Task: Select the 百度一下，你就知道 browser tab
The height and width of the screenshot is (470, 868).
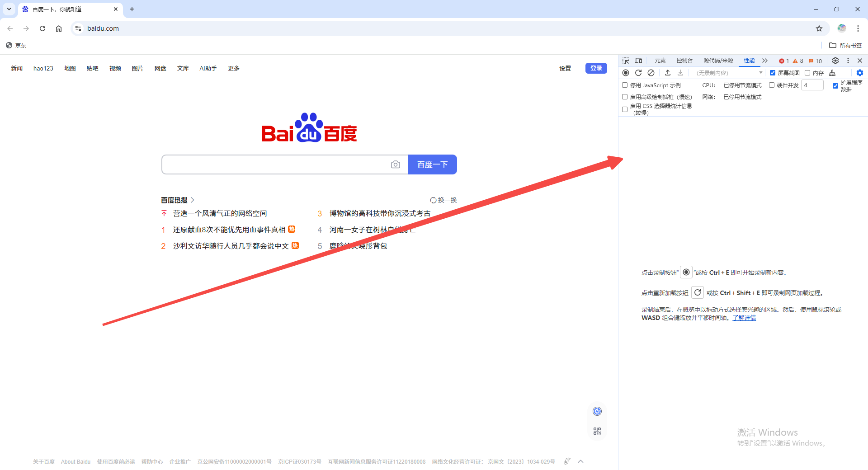Action: point(70,9)
